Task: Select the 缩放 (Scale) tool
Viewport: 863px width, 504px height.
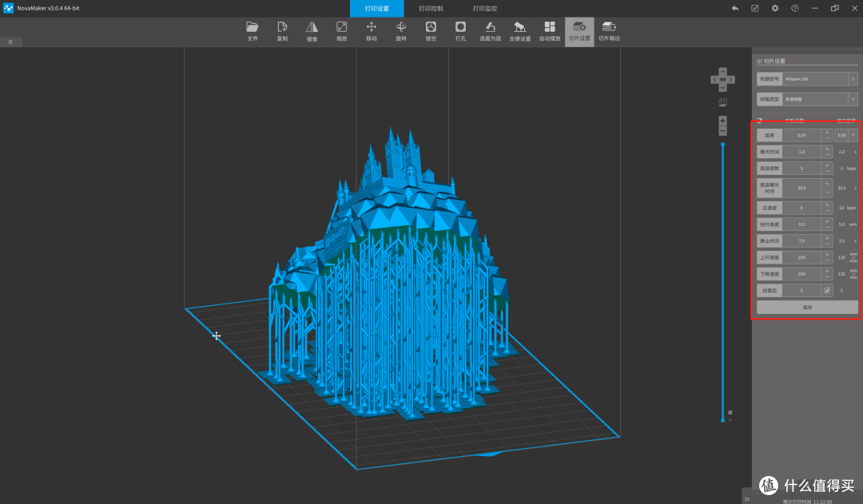Action: click(342, 31)
